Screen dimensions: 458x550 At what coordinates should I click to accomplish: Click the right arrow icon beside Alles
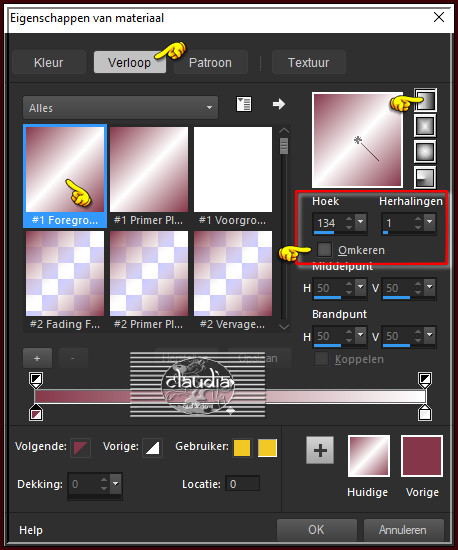click(x=279, y=104)
